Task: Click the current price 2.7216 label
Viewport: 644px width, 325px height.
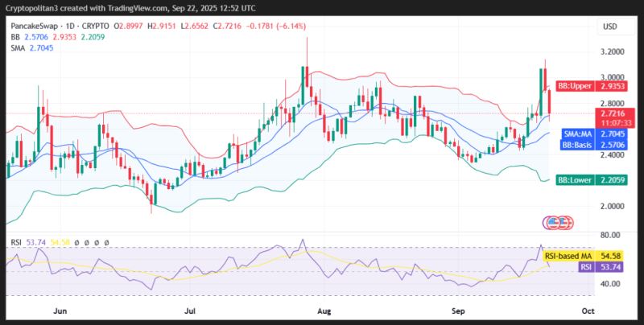Action: pyautogui.click(x=615, y=113)
